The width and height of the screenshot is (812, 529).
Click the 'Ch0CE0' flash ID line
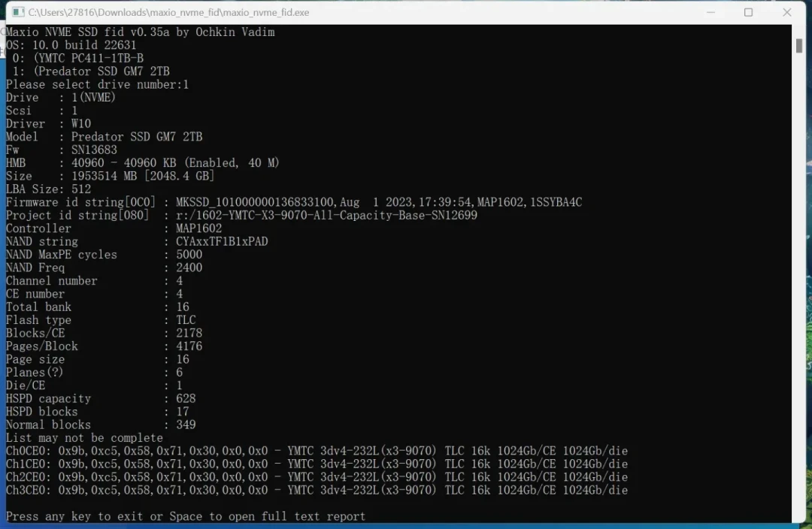coord(317,451)
